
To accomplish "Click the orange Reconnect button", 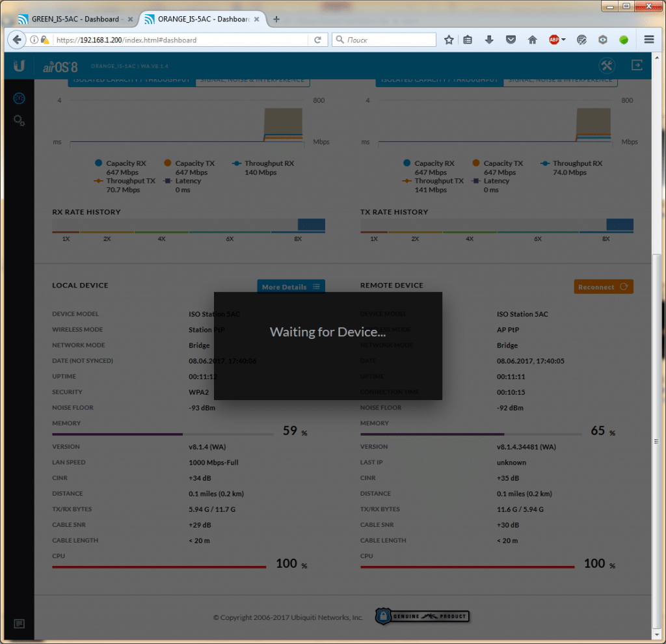I will tap(603, 287).
